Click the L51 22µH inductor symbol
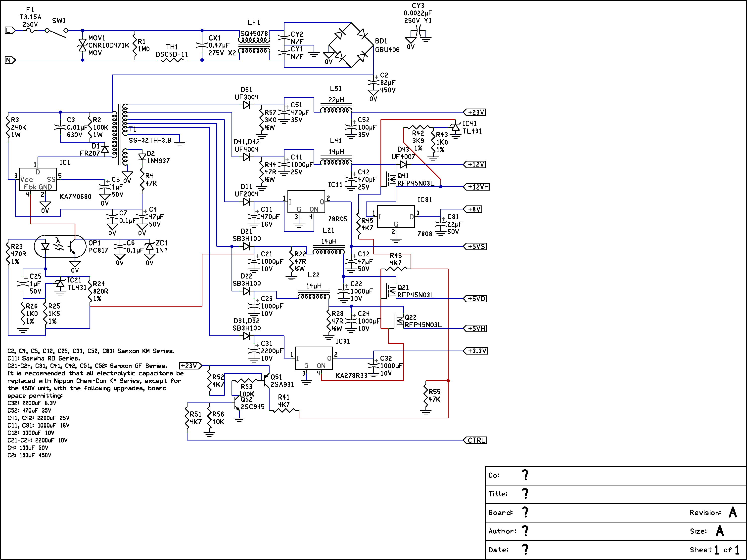 [x=336, y=109]
